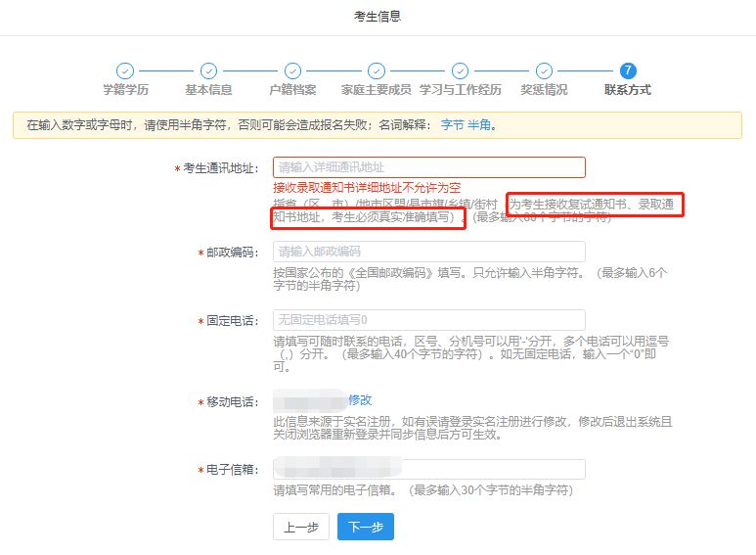The image size is (756, 555).
Task: Select the 奖惩情况 step label
Action: coord(544,90)
